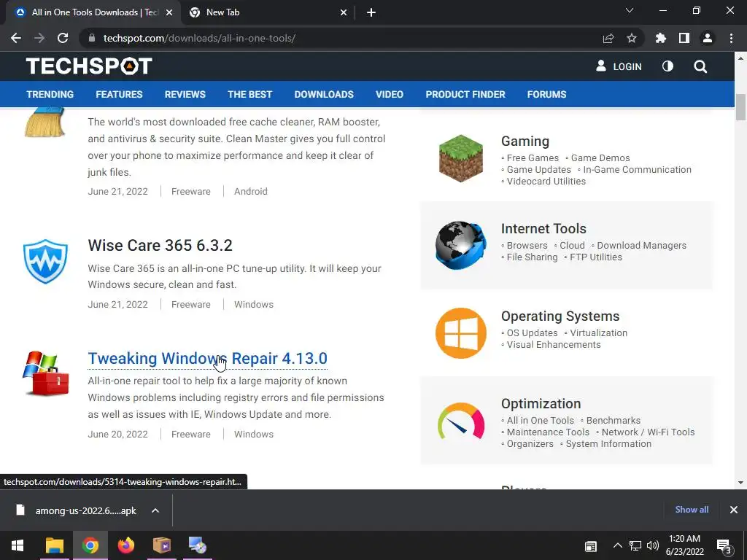
Task: Open the Internet Tools heading
Action: pyautogui.click(x=543, y=228)
